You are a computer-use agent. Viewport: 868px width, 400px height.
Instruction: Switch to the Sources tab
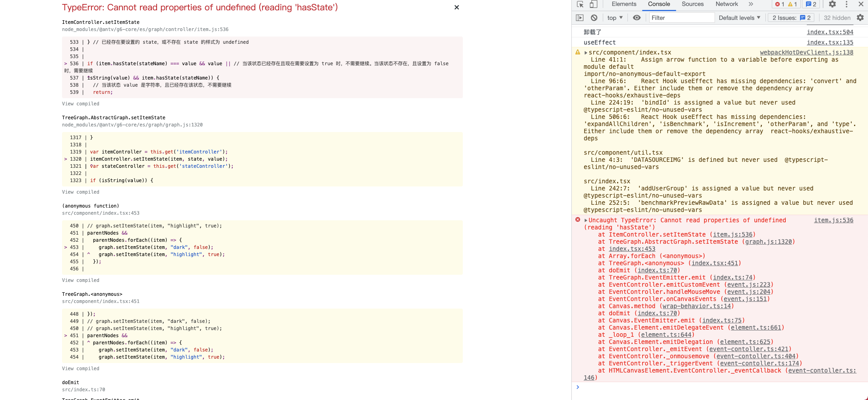pyautogui.click(x=692, y=4)
